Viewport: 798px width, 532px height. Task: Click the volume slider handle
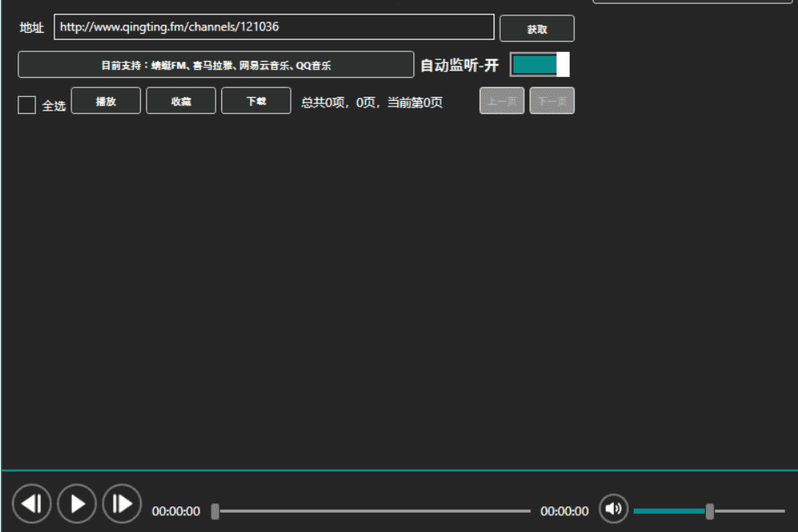tap(710, 511)
